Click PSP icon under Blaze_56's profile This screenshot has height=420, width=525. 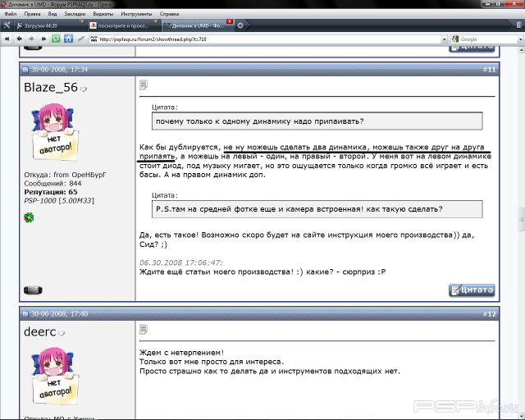[x=33, y=290]
